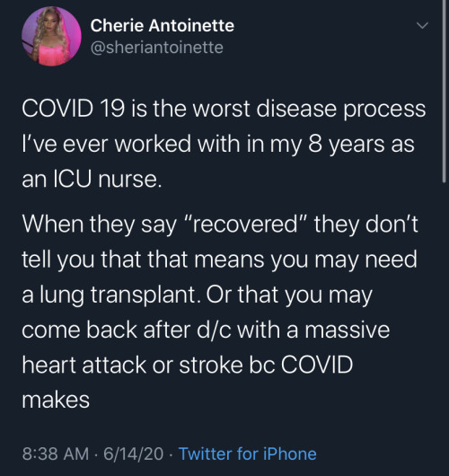The width and height of the screenshot is (449, 476).
Task: Click the phrase "When they say"
Action: click(x=100, y=225)
